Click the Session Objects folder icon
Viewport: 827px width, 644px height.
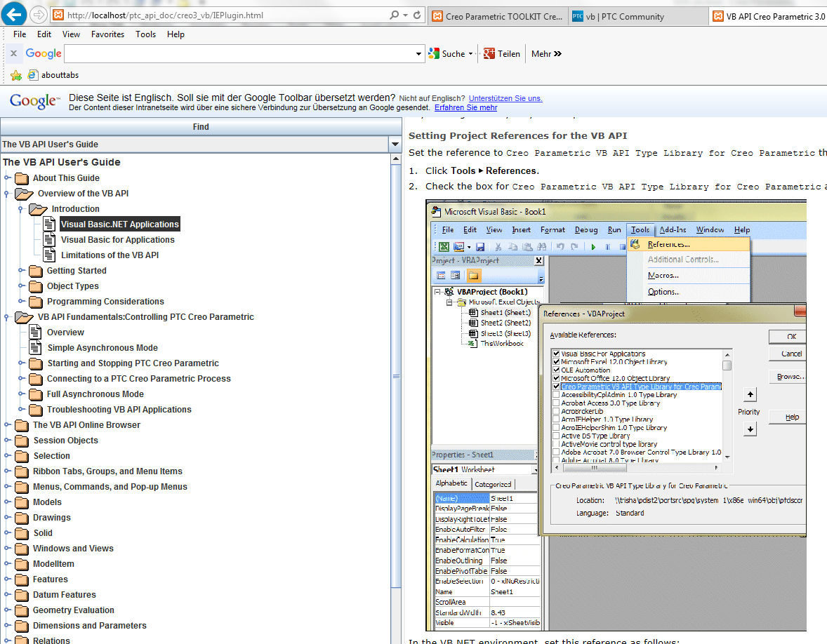[x=22, y=441]
